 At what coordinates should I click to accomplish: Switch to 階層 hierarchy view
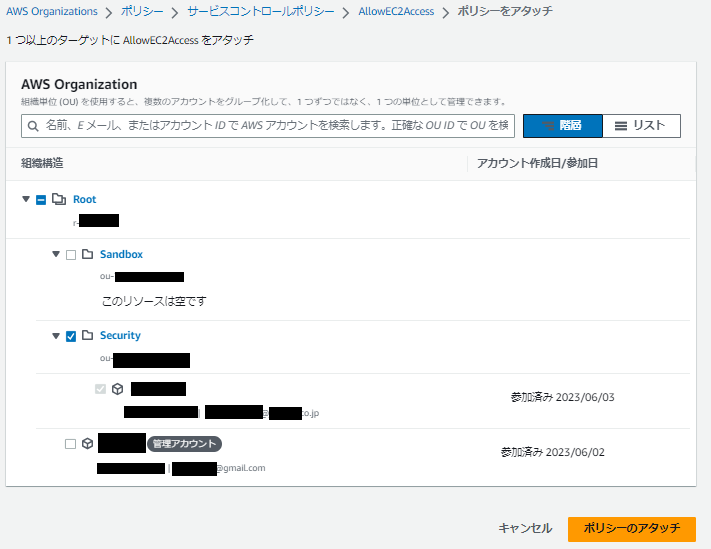tap(563, 126)
